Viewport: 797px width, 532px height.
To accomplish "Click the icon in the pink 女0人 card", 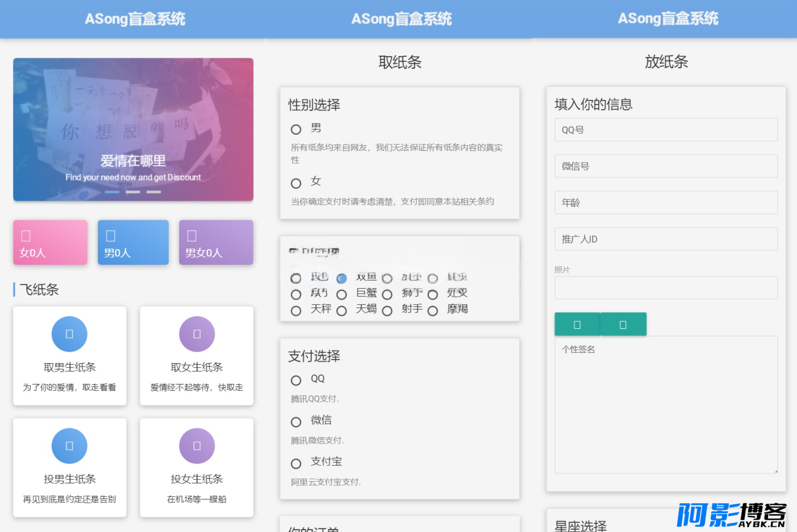I will pos(26,235).
